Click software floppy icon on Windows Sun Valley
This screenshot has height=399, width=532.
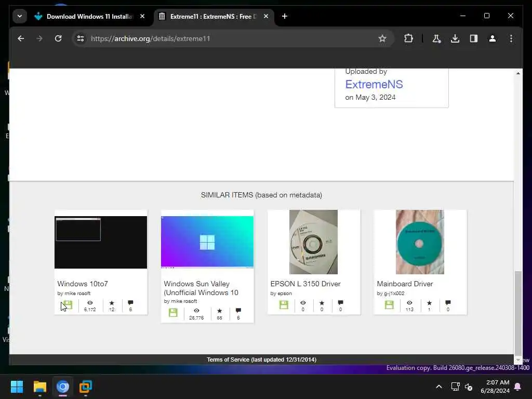click(x=173, y=312)
